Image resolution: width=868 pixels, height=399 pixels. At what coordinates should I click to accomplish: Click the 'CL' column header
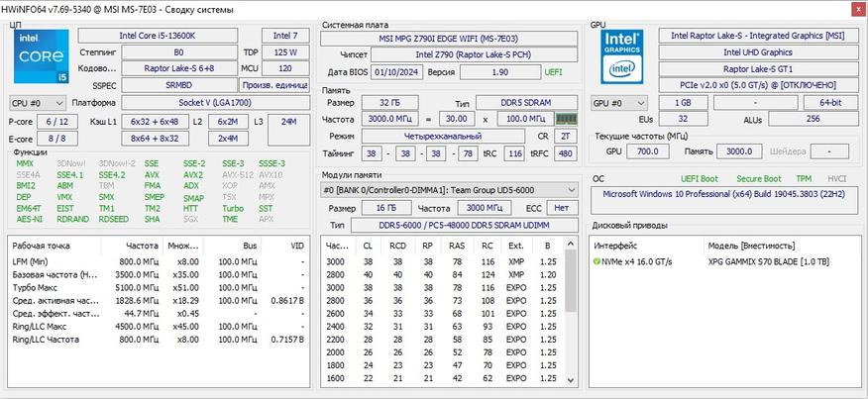tap(368, 246)
